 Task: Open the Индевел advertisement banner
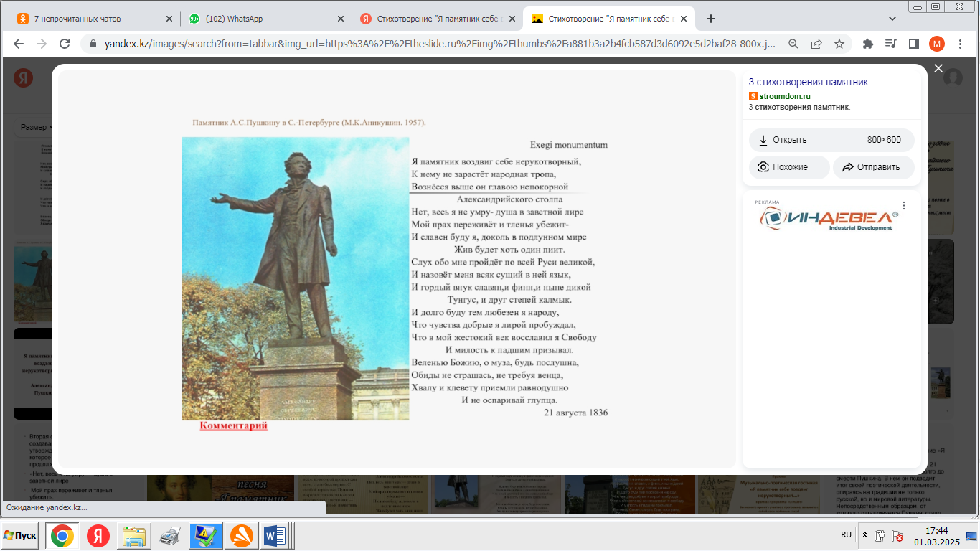(829, 219)
